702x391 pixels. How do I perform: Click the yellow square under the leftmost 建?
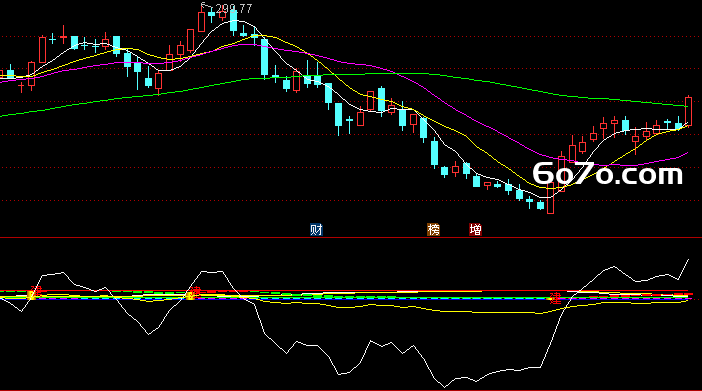click(x=31, y=295)
